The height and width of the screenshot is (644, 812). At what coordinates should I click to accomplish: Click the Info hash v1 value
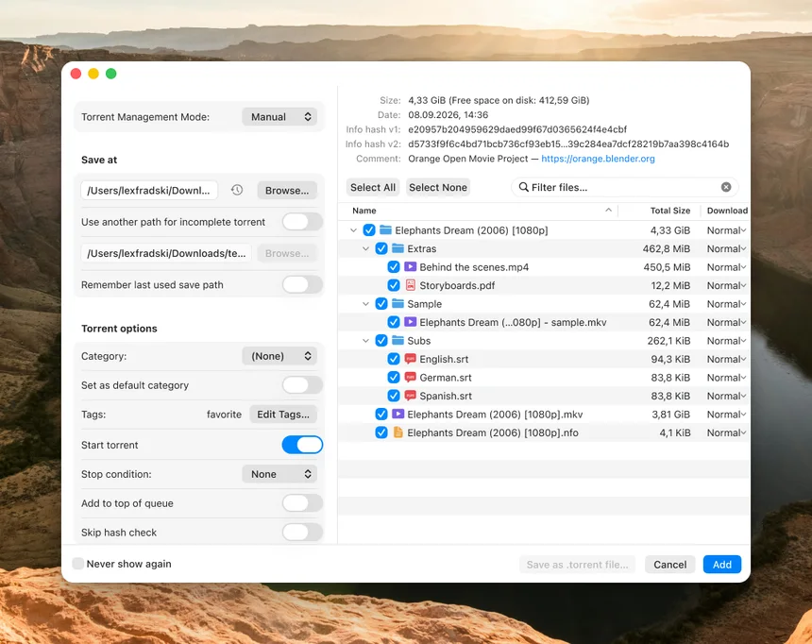point(517,129)
